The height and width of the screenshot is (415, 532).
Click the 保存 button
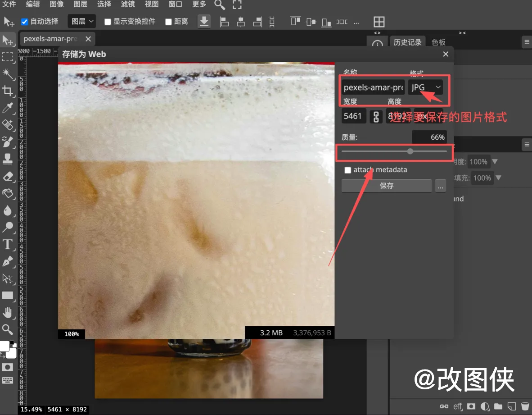point(386,186)
